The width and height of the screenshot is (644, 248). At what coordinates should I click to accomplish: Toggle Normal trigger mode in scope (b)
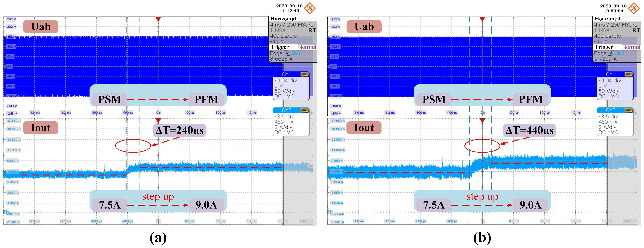[x=631, y=47]
